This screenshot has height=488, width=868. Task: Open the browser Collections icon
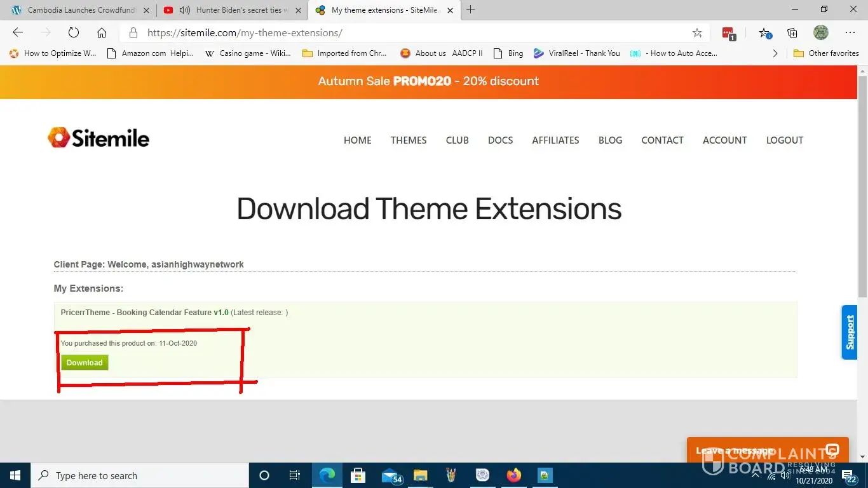tap(792, 33)
